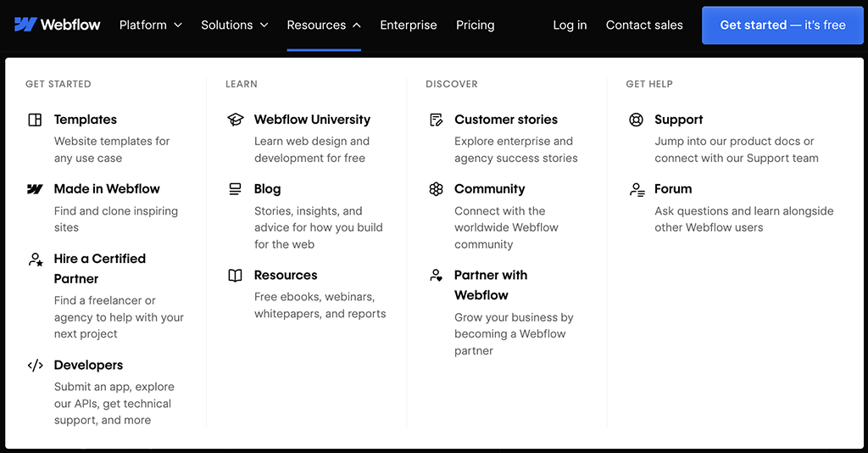868x453 pixels.
Task: Click the Hire a Certified Partner icon
Action: [36, 260]
